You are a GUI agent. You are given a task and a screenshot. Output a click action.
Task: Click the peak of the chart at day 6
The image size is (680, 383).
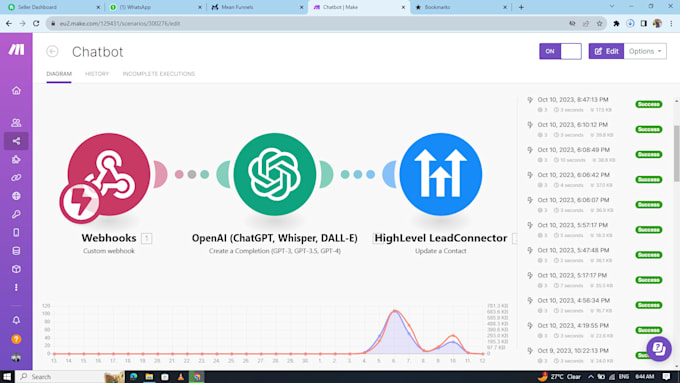[x=395, y=311]
